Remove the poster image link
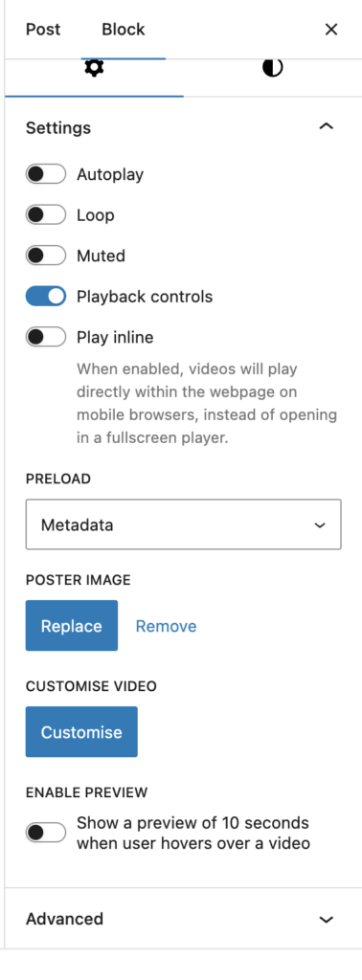This screenshot has height=980, width=362. (167, 626)
